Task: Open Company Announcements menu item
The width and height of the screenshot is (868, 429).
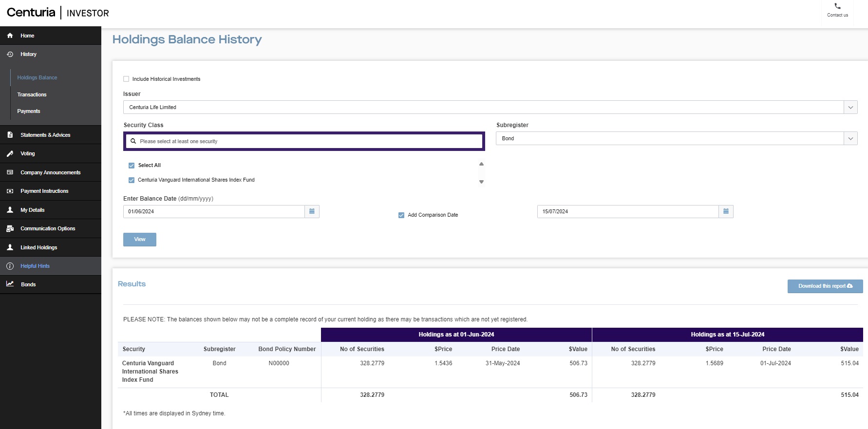Action: tap(51, 172)
